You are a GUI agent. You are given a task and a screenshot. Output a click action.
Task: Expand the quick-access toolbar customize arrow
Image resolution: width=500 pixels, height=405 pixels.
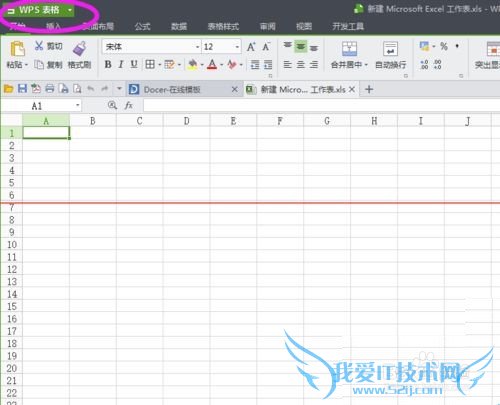(x=119, y=89)
